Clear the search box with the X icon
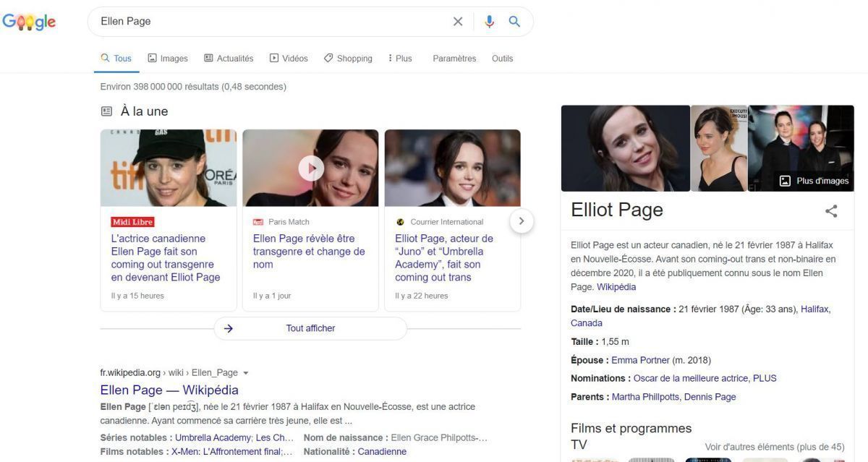 tap(458, 22)
